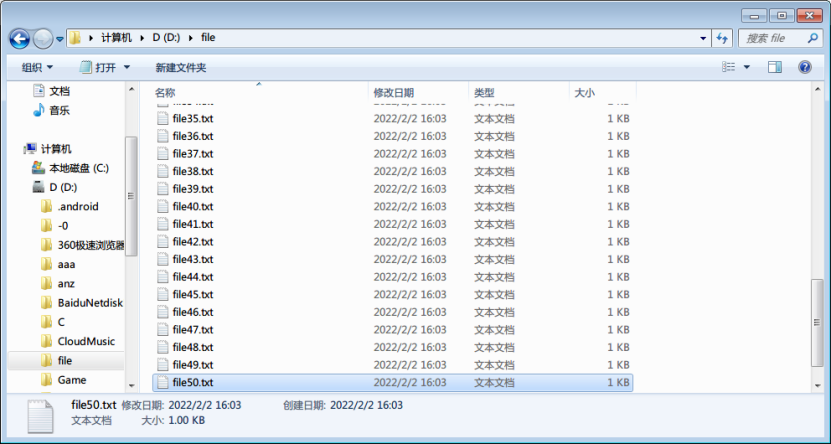This screenshot has width=831, height=444.
Task: Click the file38.txt document icon
Action: [x=163, y=171]
